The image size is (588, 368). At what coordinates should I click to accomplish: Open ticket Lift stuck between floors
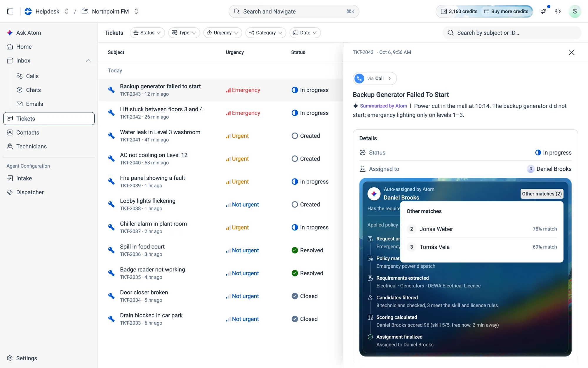(220, 113)
